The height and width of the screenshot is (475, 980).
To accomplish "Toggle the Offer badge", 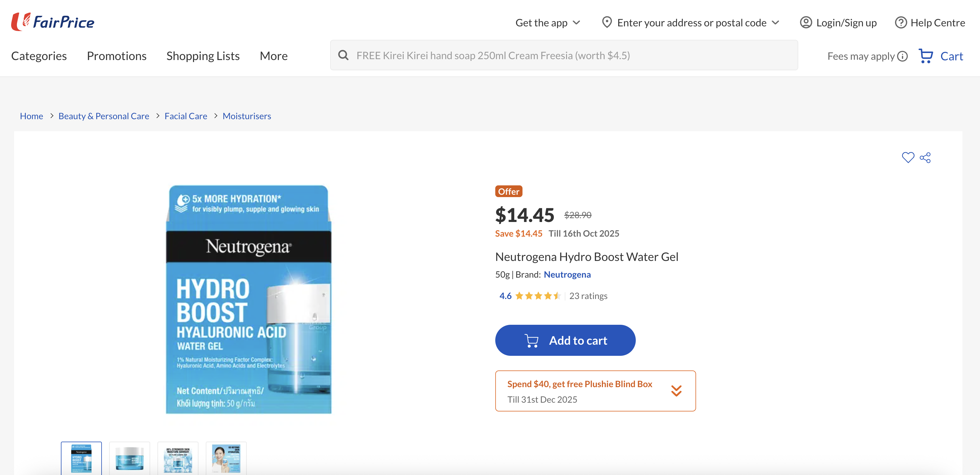I will pyautogui.click(x=509, y=191).
